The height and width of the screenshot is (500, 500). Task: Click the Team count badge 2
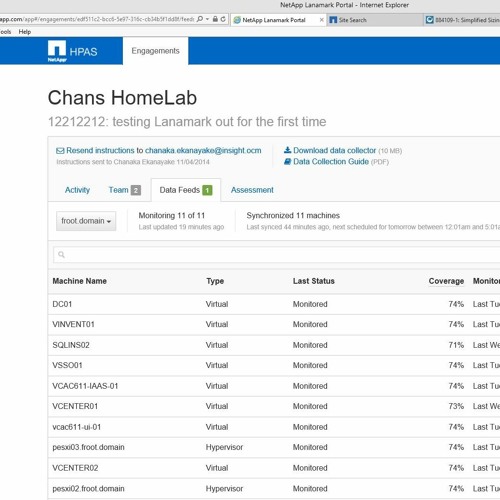(x=136, y=190)
